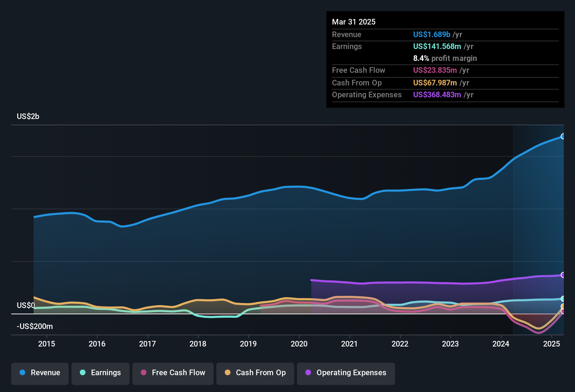Click the 2020 label on the x-axis
575x392 pixels.
pyautogui.click(x=299, y=344)
